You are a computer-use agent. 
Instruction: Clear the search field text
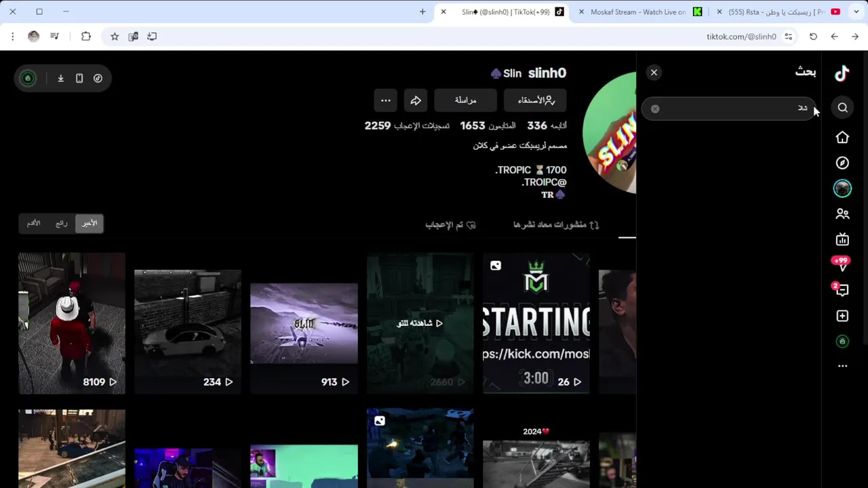[x=655, y=108]
